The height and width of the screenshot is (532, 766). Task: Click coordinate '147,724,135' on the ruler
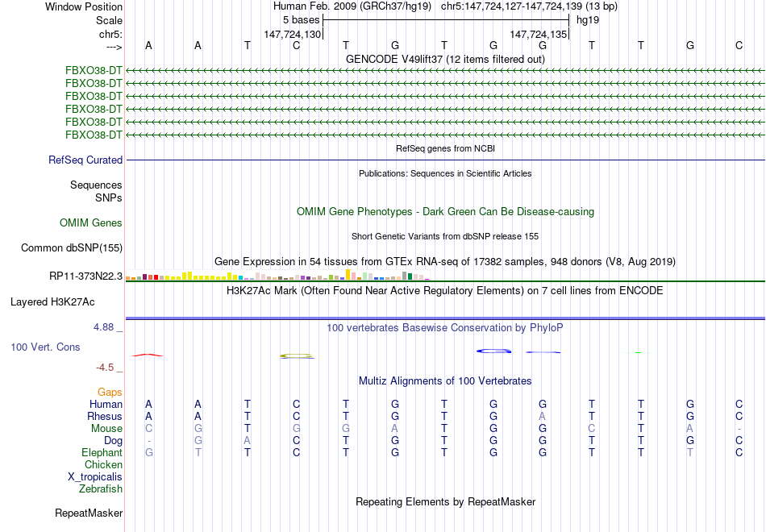pyautogui.click(x=539, y=34)
